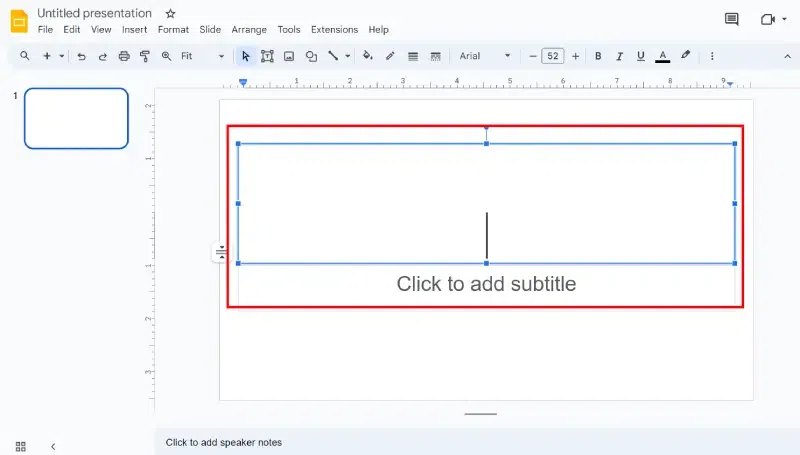
Task: Insert a shape from toolbar
Action: [311, 56]
